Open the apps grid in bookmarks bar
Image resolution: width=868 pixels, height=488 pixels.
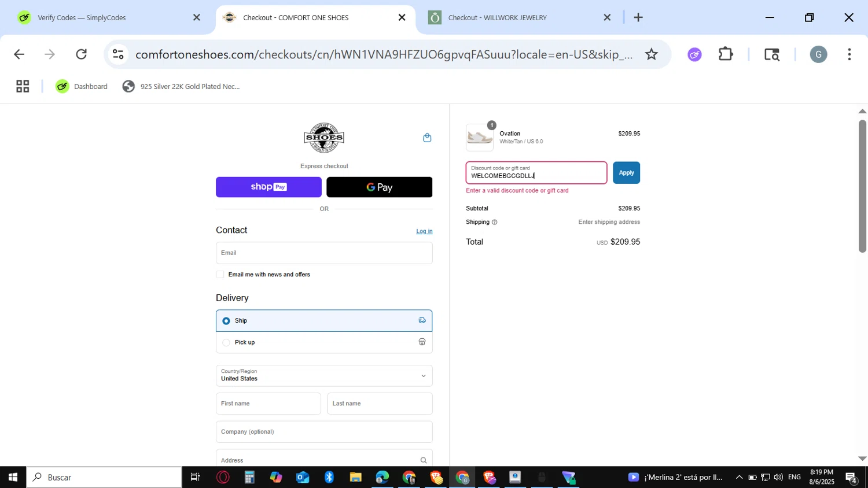click(x=23, y=86)
